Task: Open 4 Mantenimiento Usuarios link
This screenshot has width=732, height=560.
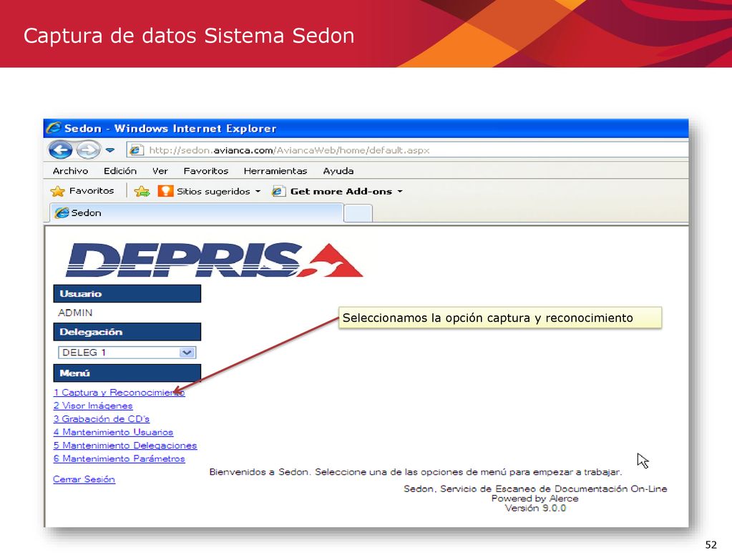Action: click(113, 432)
